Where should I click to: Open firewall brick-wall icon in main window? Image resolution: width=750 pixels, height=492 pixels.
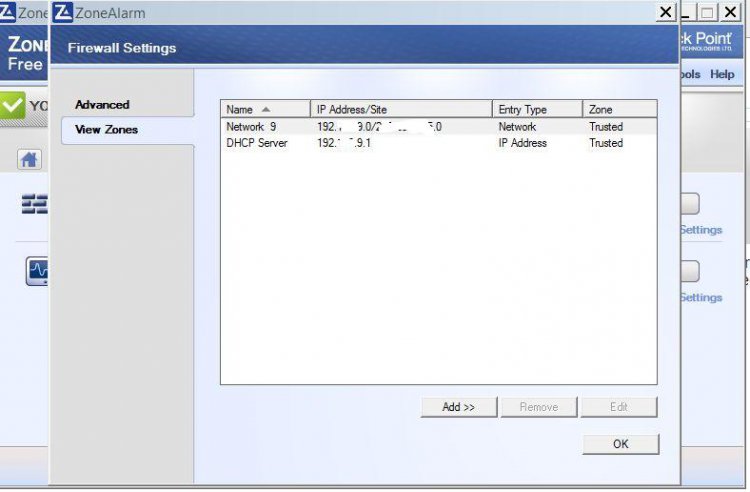(x=34, y=204)
